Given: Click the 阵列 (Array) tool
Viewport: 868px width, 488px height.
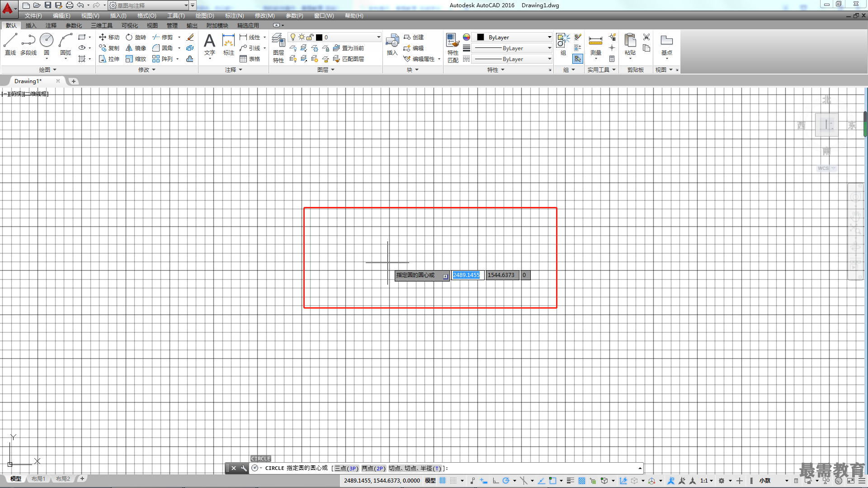Looking at the screenshot, I should coord(163,59).
